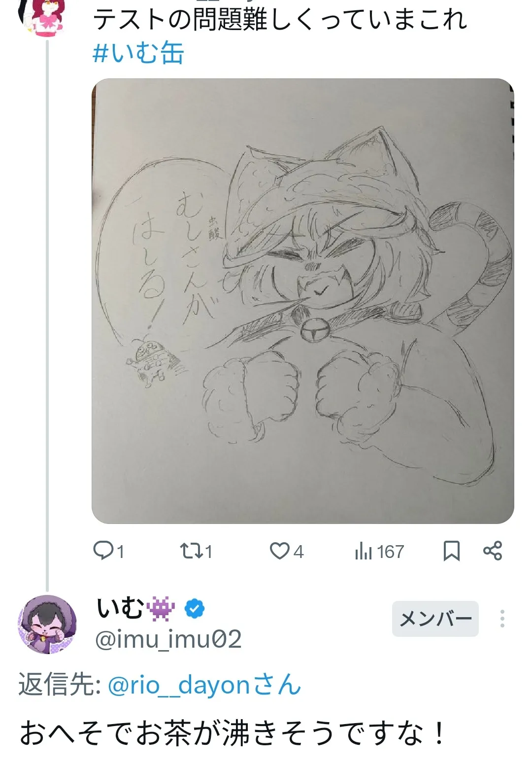
Task: Retweet the test drawing post
Action: (x=190, y=551)
